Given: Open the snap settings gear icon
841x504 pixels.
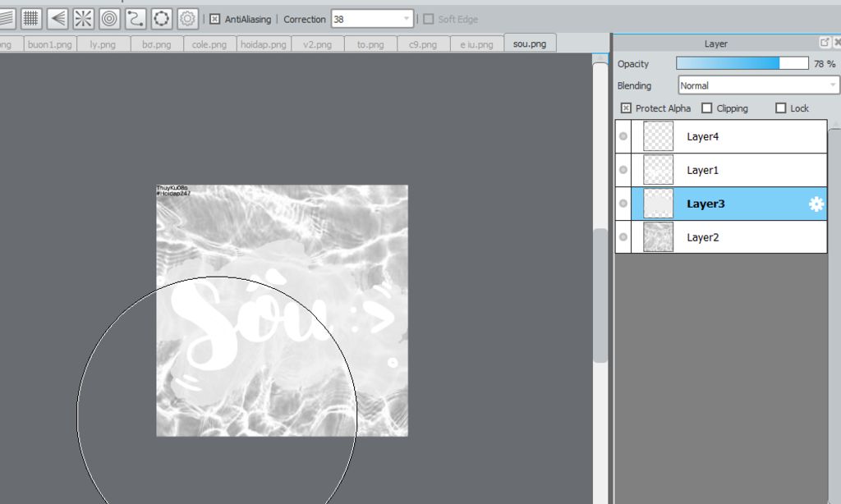Looking at the screenshot, I should pyautogui.click(x=187, y=19).
